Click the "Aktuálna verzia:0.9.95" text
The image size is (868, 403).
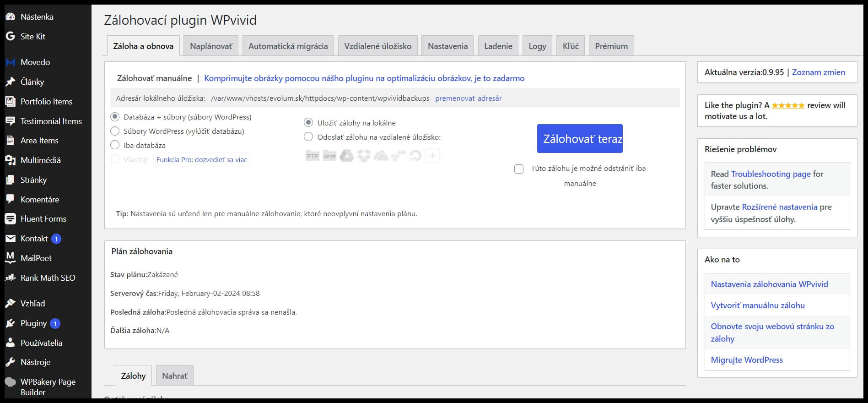point(744,72)
